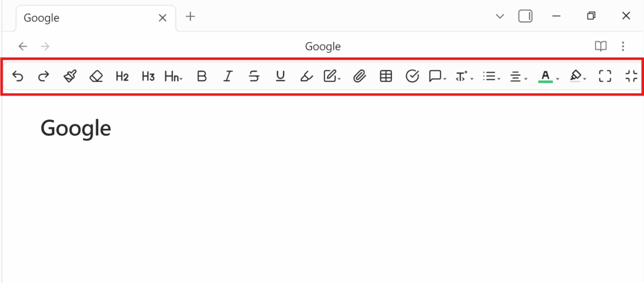Screen dimensions: 644x283
Task: Apply H3 heading style
Action: point(148,77)
